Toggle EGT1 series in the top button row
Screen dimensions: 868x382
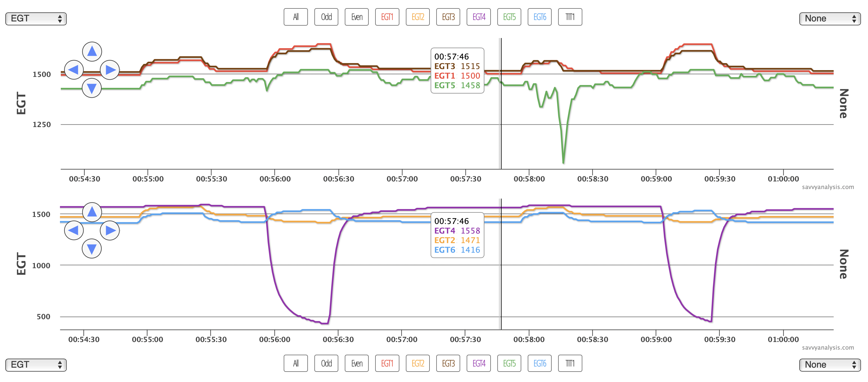387,17
